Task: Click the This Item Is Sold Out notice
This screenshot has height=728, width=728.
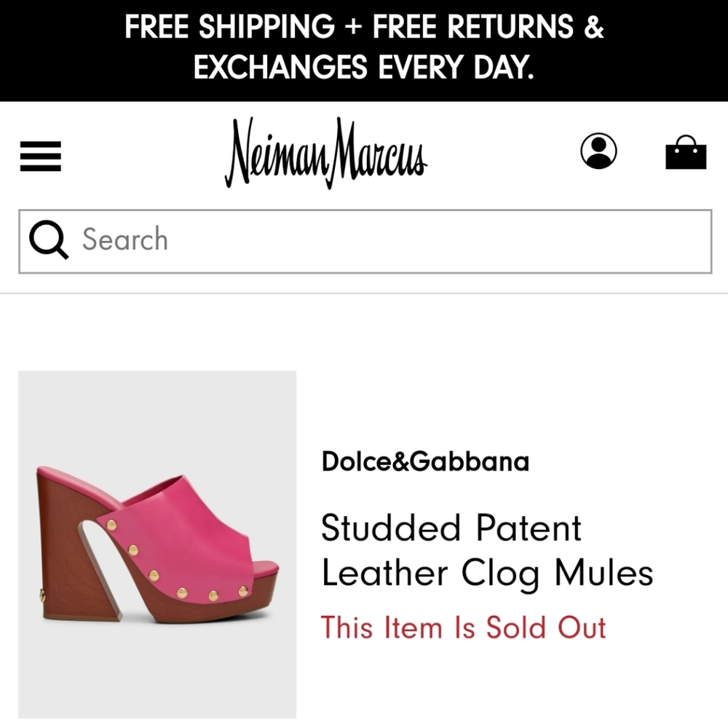Action: click(464, 628)
